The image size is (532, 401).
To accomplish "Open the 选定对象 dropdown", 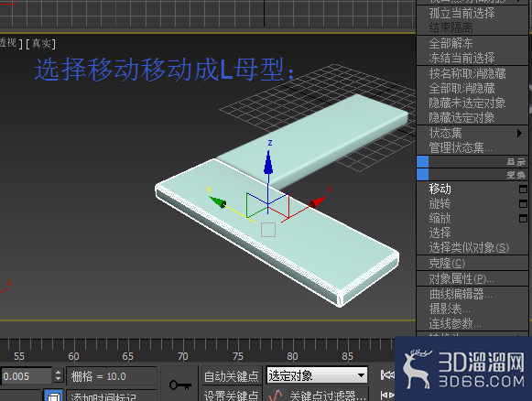I will [317, 375].
